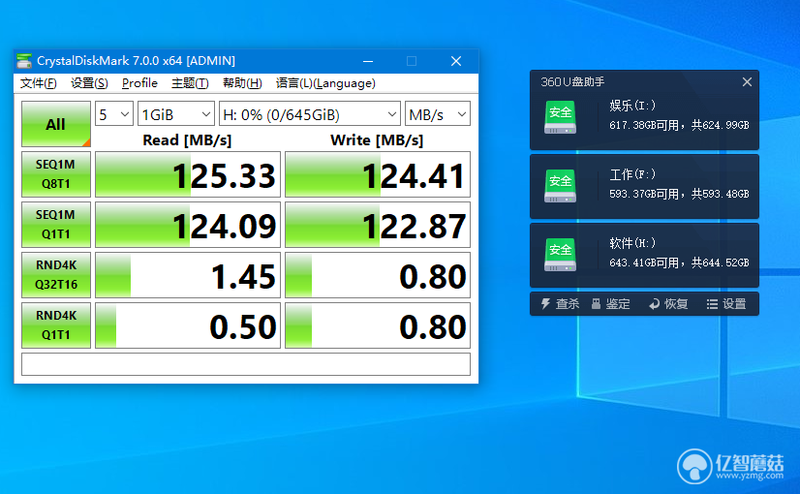This screenshot has width=800, height=494.
Task: Open 主题(T) menu
Action: coord(190,83)
